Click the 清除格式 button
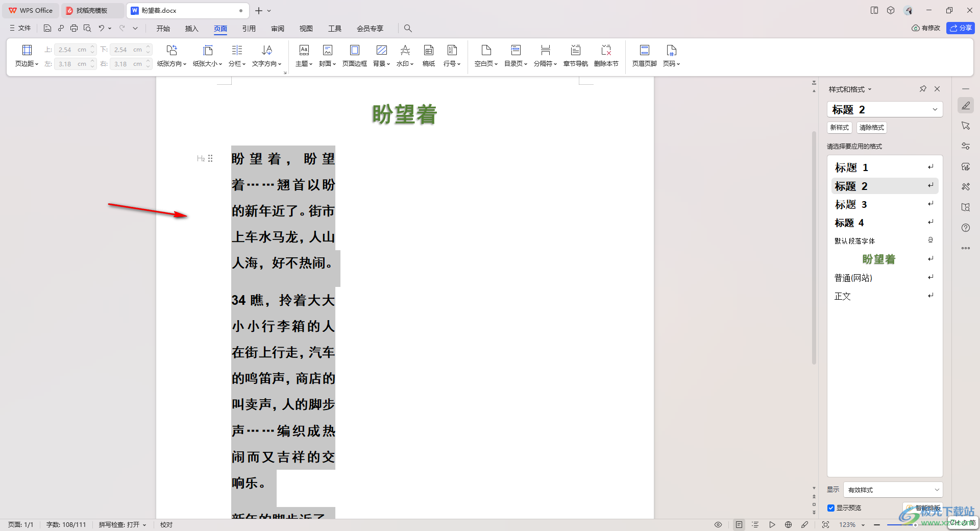 pos(872,128)
